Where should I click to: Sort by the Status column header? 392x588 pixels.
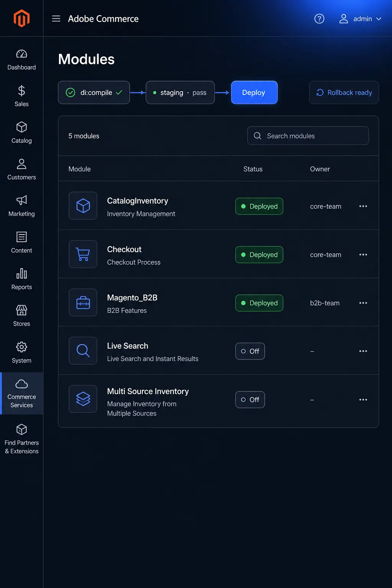click(x=253, y=169)
